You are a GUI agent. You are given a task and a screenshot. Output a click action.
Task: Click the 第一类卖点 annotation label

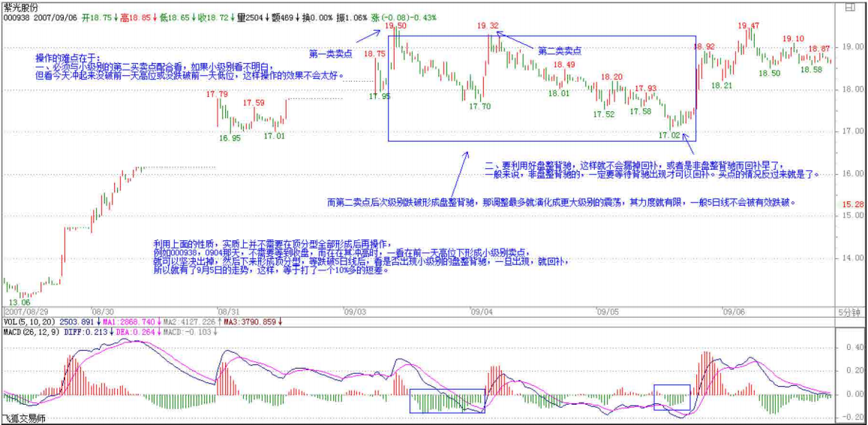pos(331,54)
